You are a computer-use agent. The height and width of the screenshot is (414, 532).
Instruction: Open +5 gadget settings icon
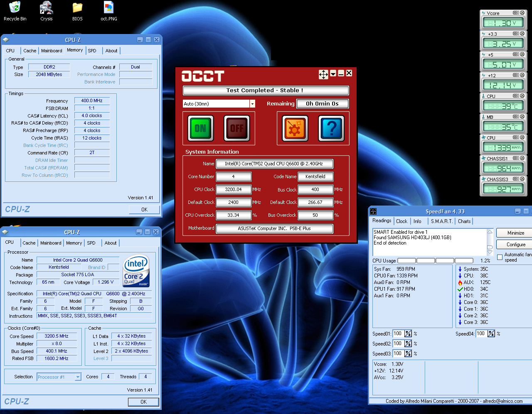516,54
